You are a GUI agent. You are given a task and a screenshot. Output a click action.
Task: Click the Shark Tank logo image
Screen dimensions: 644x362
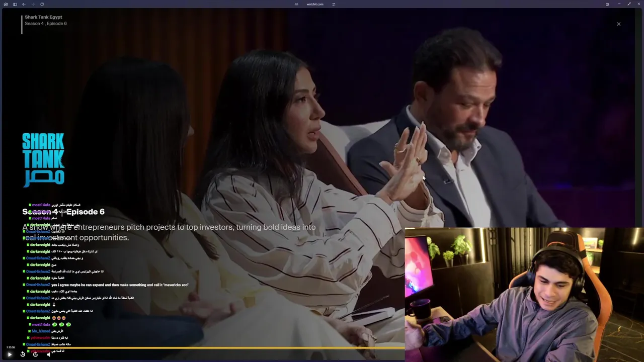(x=43, y=160)
